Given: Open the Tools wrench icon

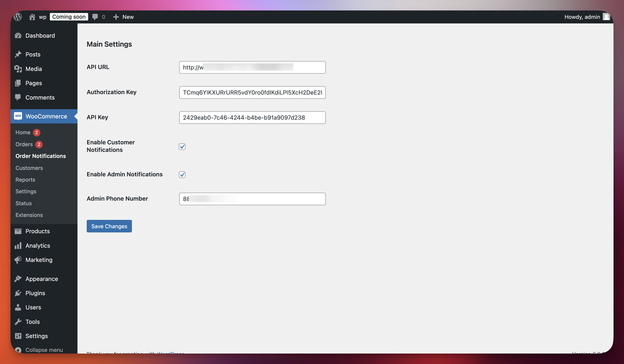Looking at the screenshot, I should (x=18, y=322).
